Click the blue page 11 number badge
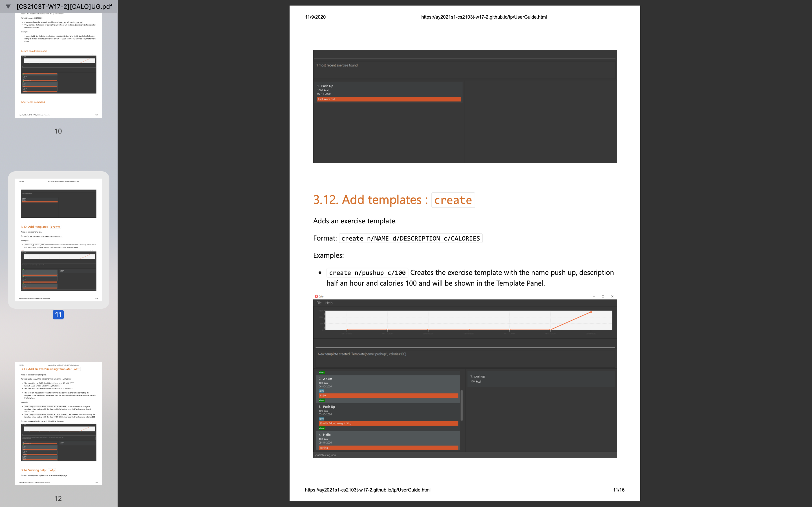This screenshot has width=812, height=507. [58, 315]
